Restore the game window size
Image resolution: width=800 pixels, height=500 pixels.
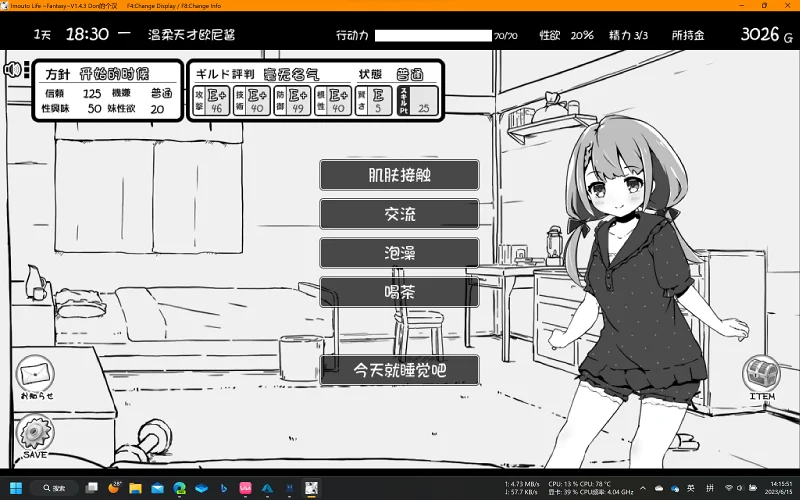point(764,6)
